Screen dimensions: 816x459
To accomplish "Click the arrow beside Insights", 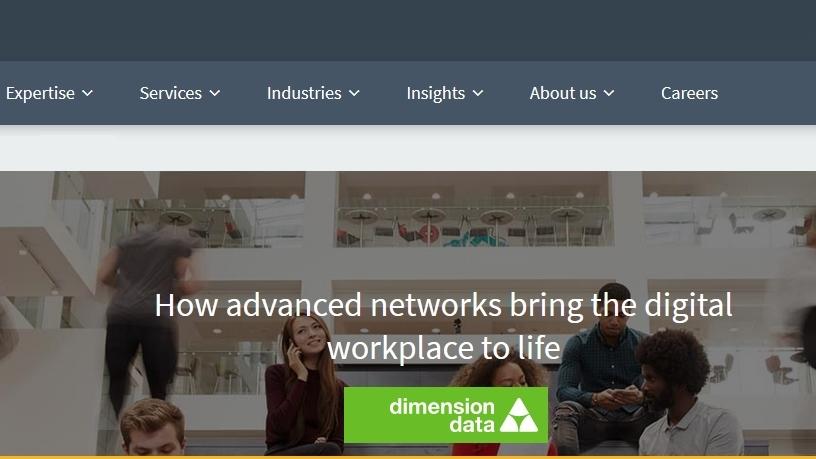I will pyautogui.click(x=478, y=93).
